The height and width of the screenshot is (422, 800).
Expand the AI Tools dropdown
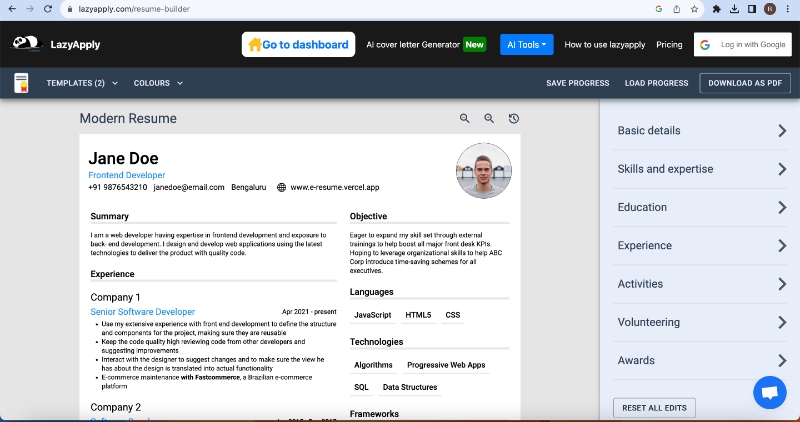click(526, 45)
